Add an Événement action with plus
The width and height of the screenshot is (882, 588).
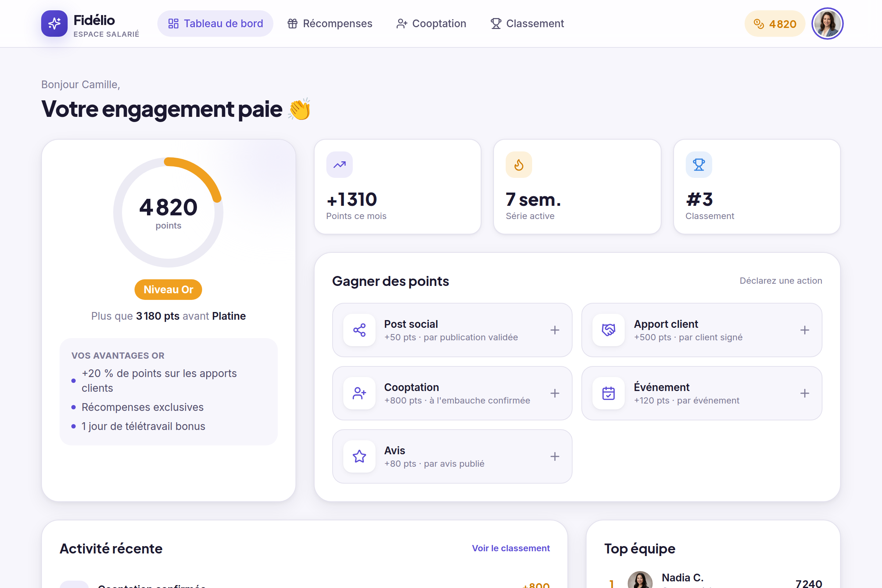coord(805,393)
